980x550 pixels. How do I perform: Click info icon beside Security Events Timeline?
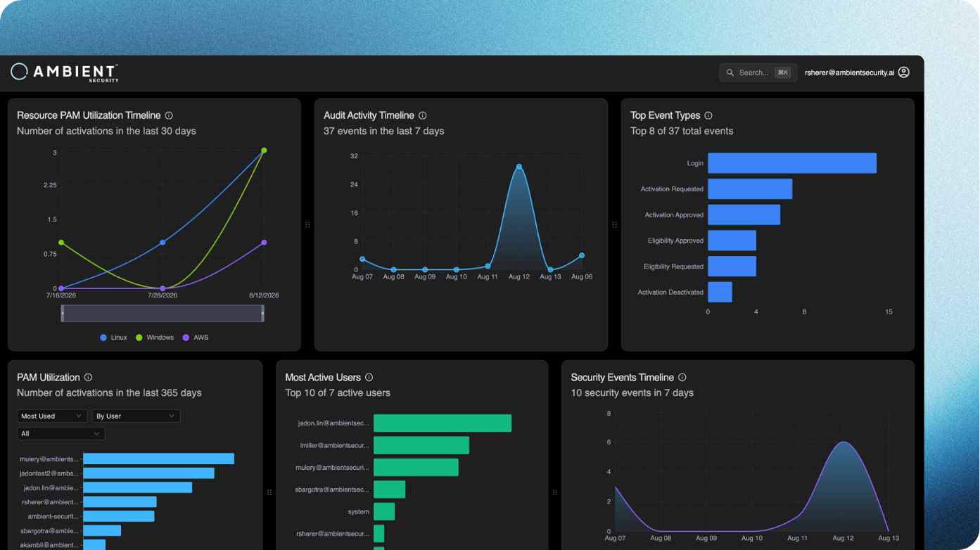click(x=682, y=378)
